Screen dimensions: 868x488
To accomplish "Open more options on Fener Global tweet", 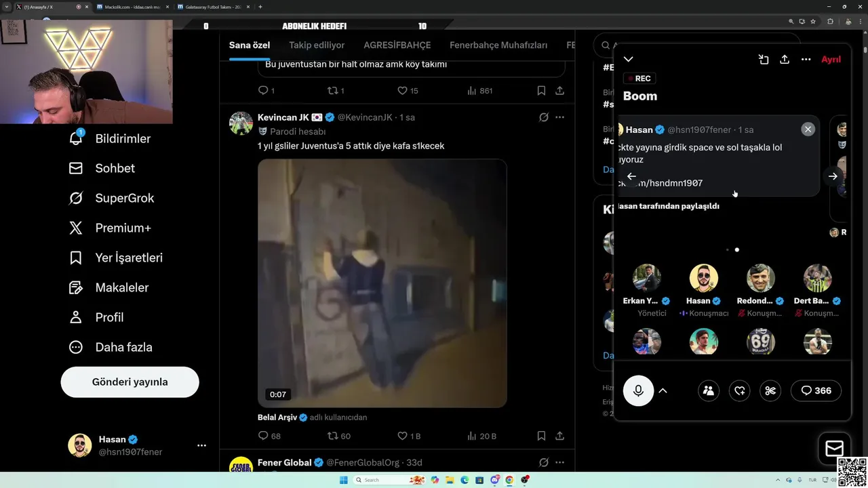I will tap(559, 462).
